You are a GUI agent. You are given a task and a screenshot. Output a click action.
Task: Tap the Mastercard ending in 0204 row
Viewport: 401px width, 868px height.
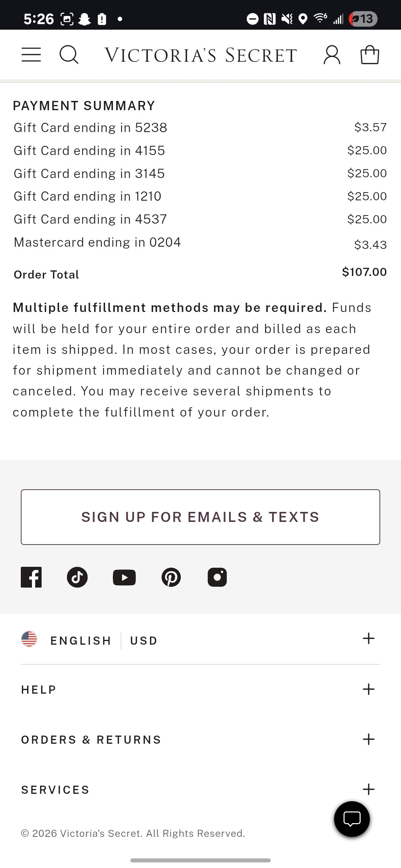(97, 243)
